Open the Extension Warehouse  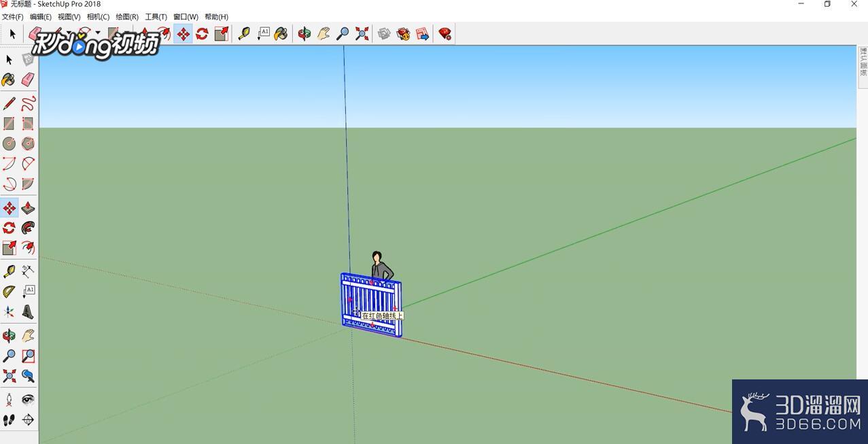[403, 33]
